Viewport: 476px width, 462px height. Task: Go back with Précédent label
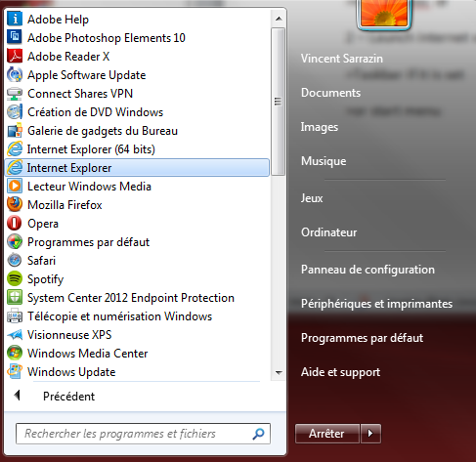coord(68,397)
